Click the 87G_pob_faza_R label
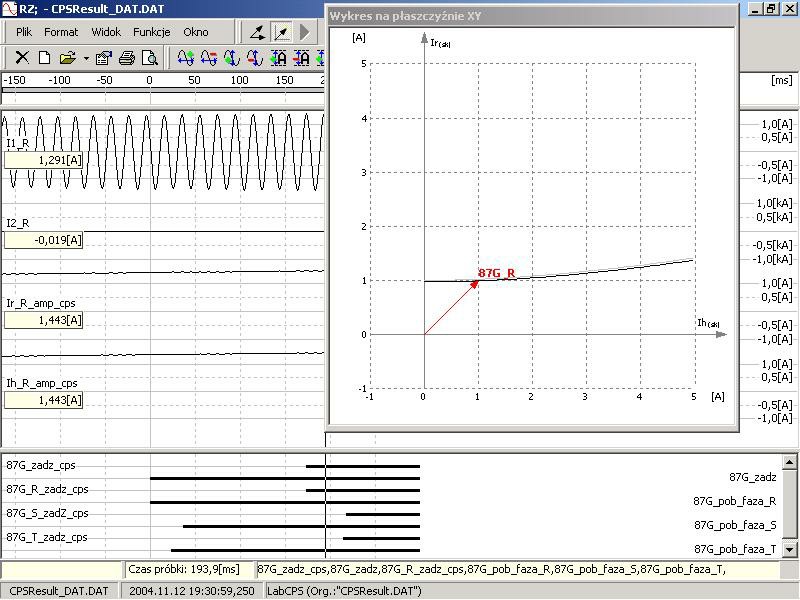 (x=735, y=502)
